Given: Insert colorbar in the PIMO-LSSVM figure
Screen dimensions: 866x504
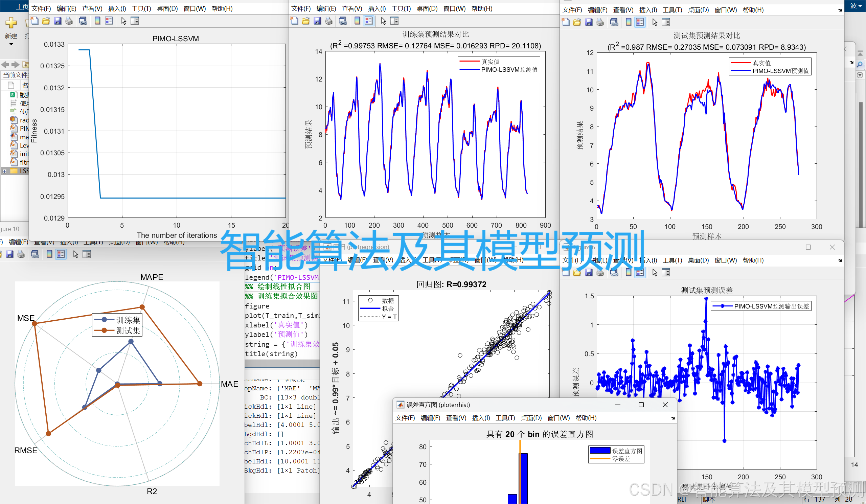Looking at the screenshot, I should click(98, 21).
